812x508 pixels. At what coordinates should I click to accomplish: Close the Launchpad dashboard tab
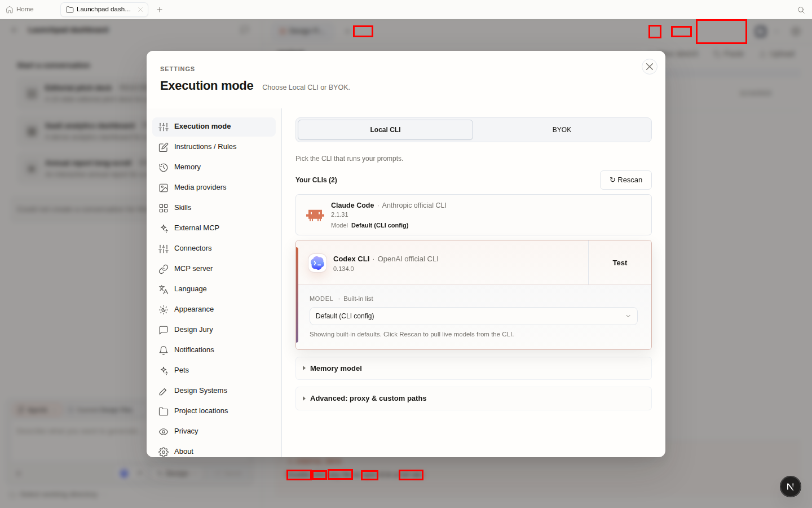[x=140, y=10]
